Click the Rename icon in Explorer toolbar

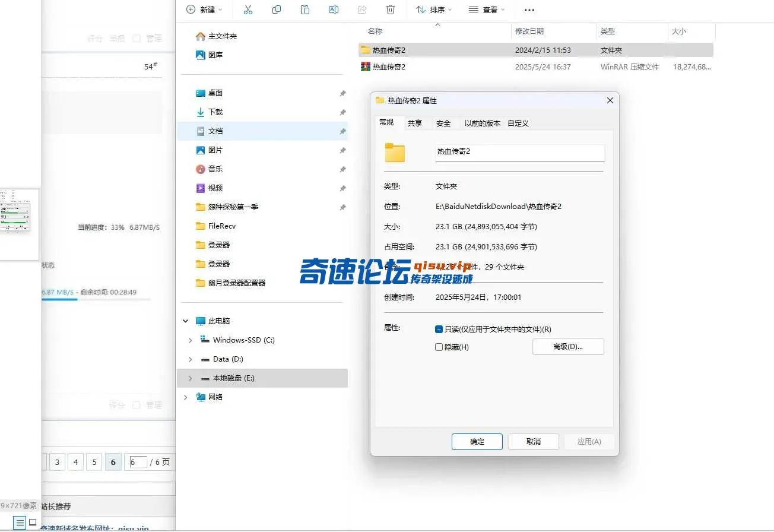pos(334,9)
